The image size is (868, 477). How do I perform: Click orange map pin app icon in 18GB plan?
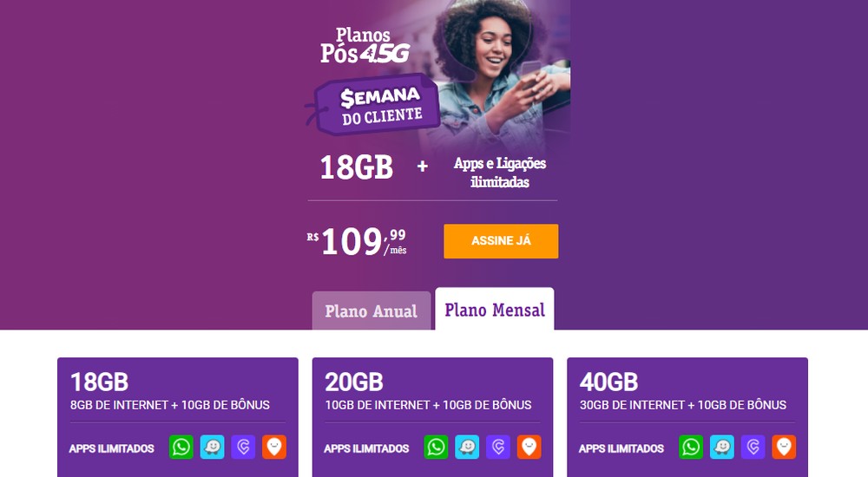pyautogui.click(x=274, y=448)
